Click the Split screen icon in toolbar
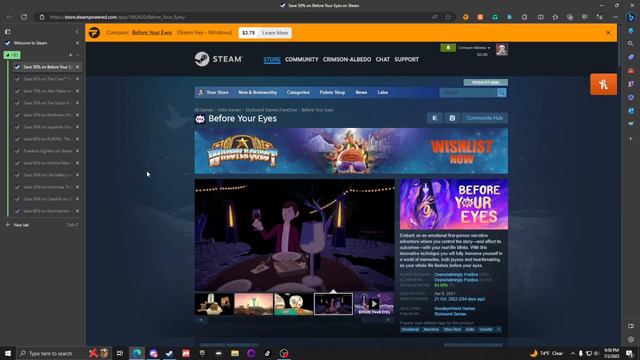 pos(540,17)
